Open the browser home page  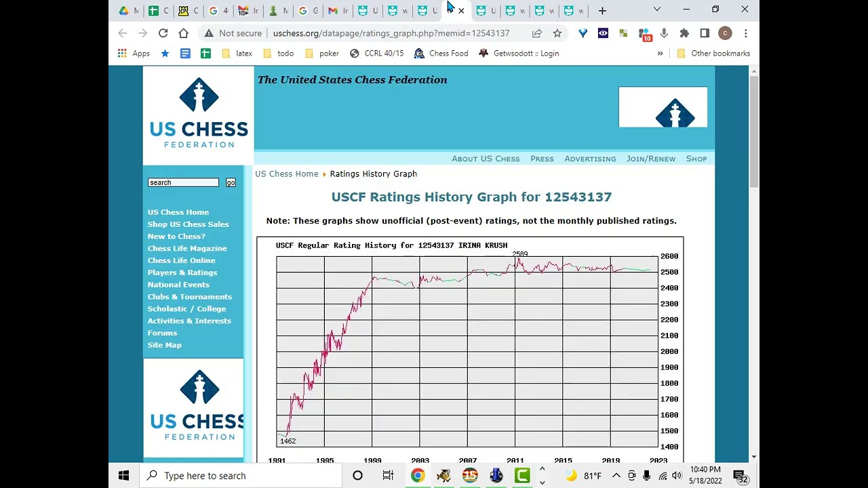183,33
